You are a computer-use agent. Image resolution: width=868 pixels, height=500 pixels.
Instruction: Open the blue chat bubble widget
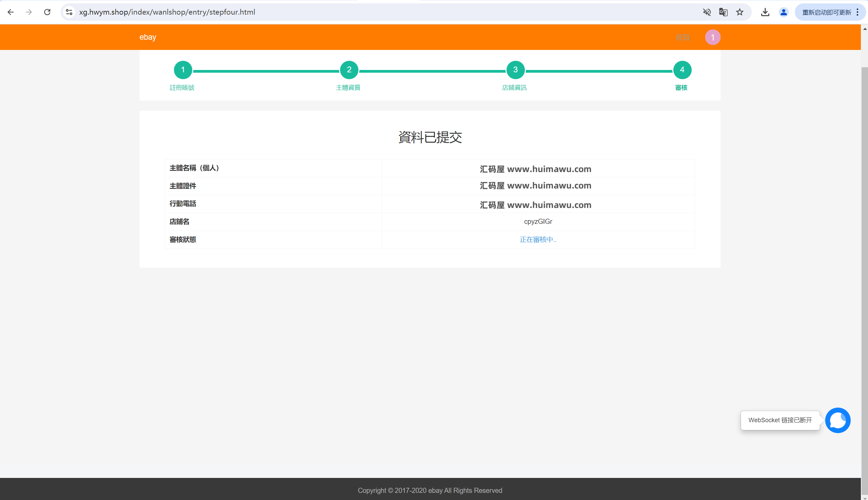(x=837, y=420)
